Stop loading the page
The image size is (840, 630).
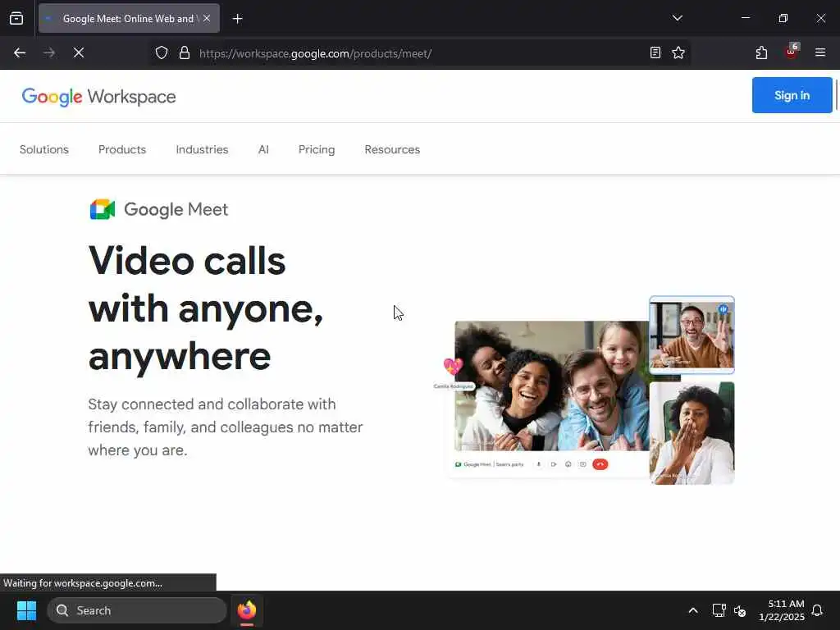click(79, 52)
